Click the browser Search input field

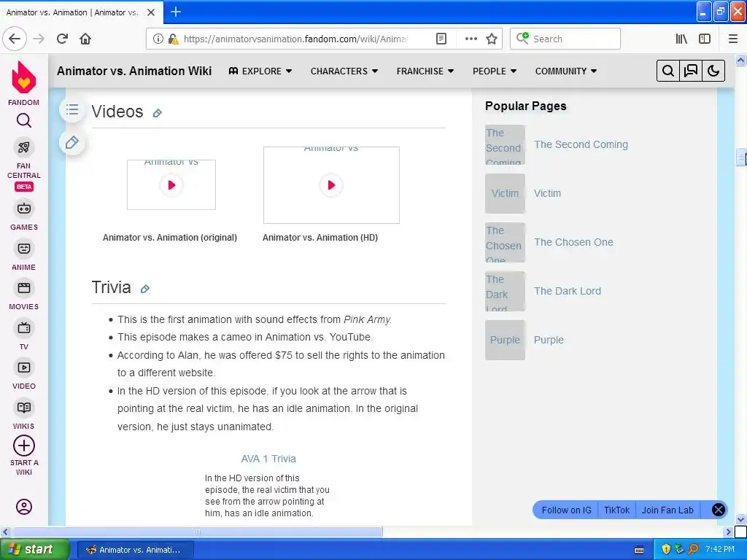click(x=565, y=39)
